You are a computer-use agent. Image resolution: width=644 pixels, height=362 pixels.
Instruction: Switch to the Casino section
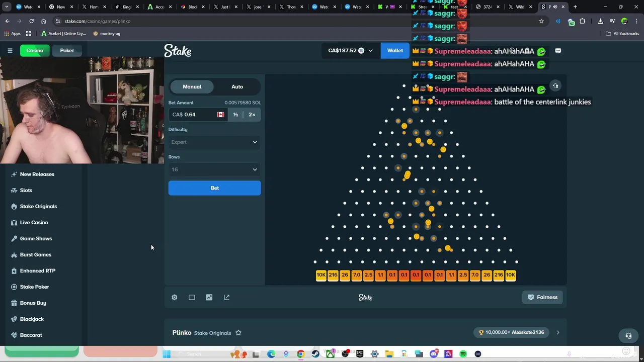(x=35, y=50)
